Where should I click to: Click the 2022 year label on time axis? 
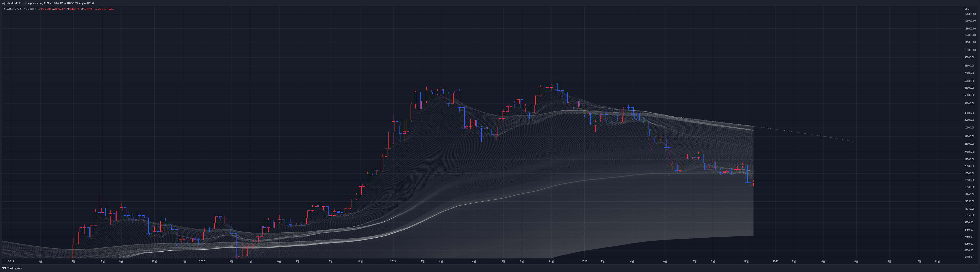tap(584, 261)
